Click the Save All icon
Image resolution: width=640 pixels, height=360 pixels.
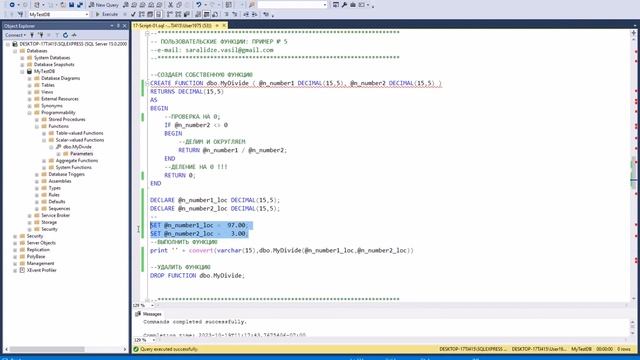click(80, 5)
